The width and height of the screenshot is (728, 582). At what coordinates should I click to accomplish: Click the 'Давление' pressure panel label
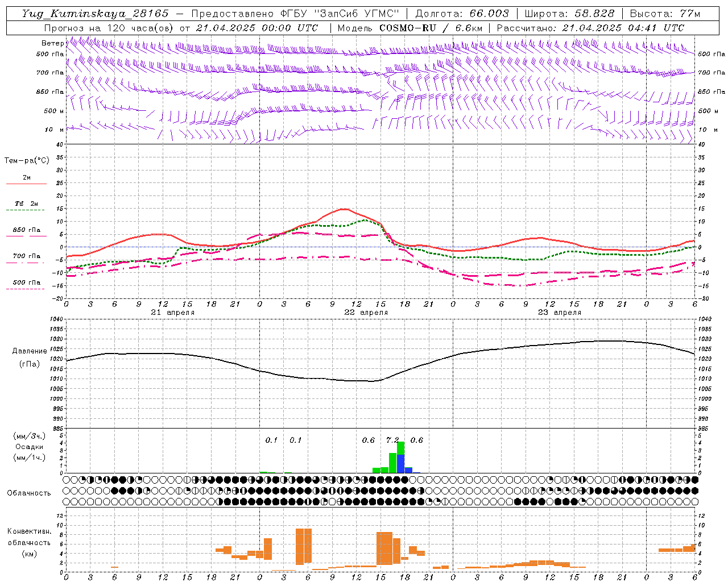pyautogui.click(x=29, y=351)
